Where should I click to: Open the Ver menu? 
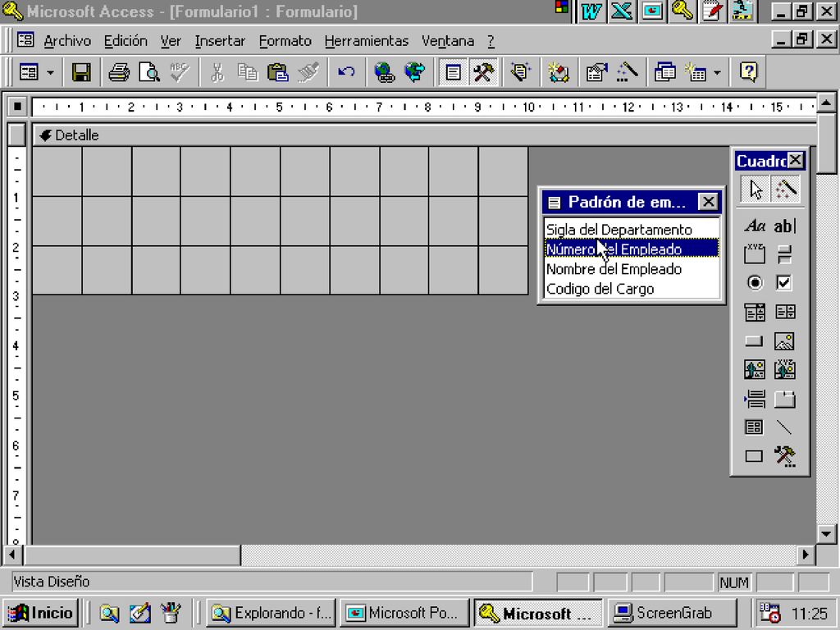(x=171, y=41)
